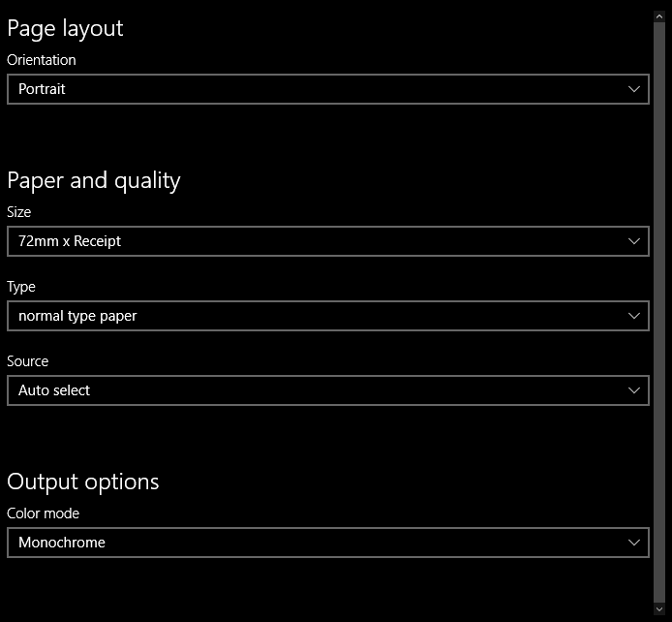The width and height of the screenshot is (672, 622).
Task: Click the Output options heading
Action: point(83,482)
